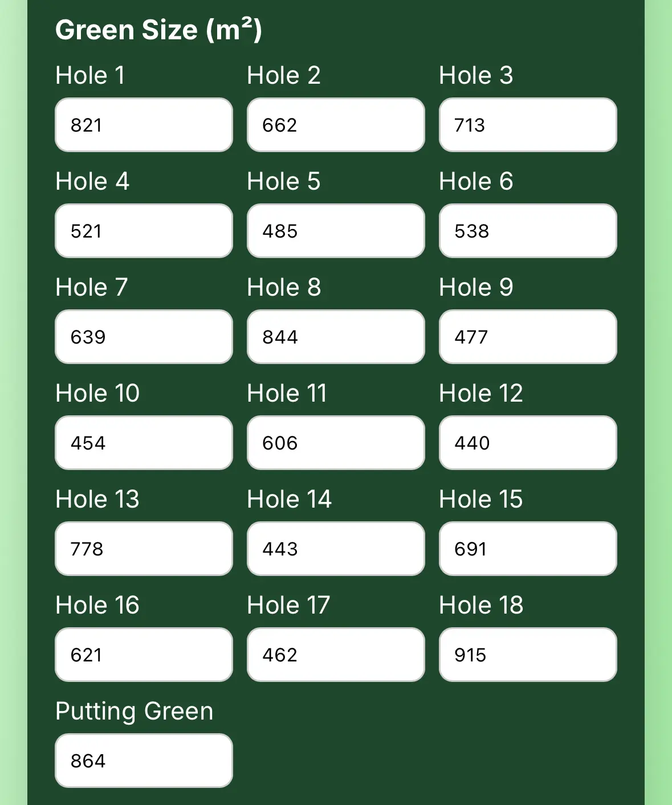Click the Hole 16 field containing 621
Image resolution: width=672 pixels, height=805 pixels.
coord(143,655)
